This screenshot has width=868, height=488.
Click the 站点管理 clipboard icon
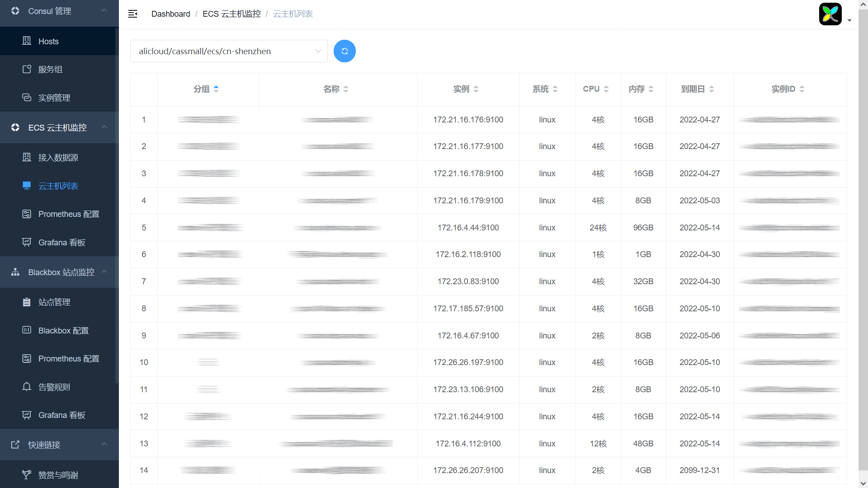27,302
